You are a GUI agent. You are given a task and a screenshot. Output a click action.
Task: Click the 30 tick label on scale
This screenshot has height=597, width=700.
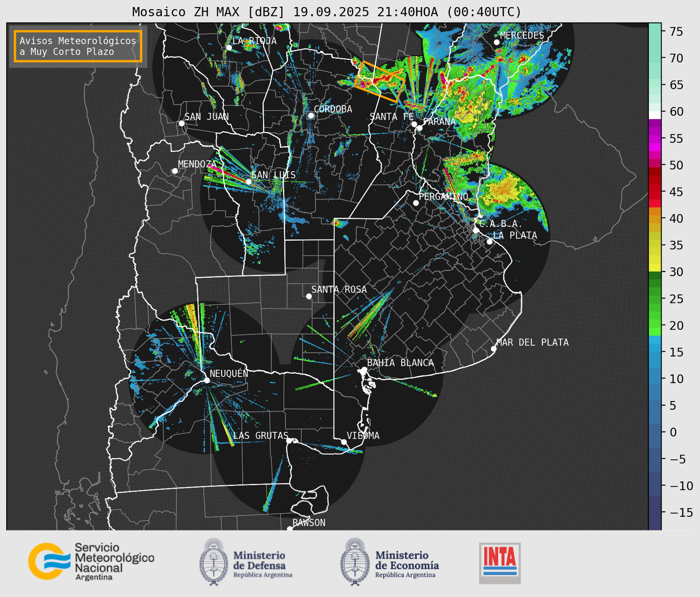coord(676,272)
